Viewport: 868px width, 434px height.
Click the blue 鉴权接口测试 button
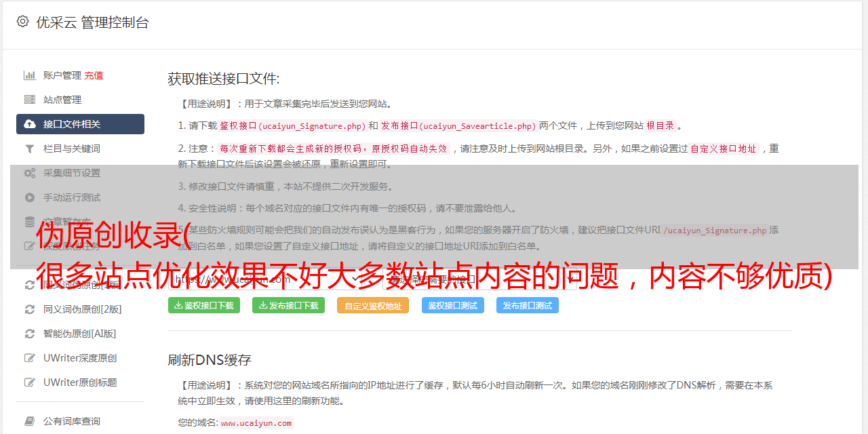click(x=453, y=305)
